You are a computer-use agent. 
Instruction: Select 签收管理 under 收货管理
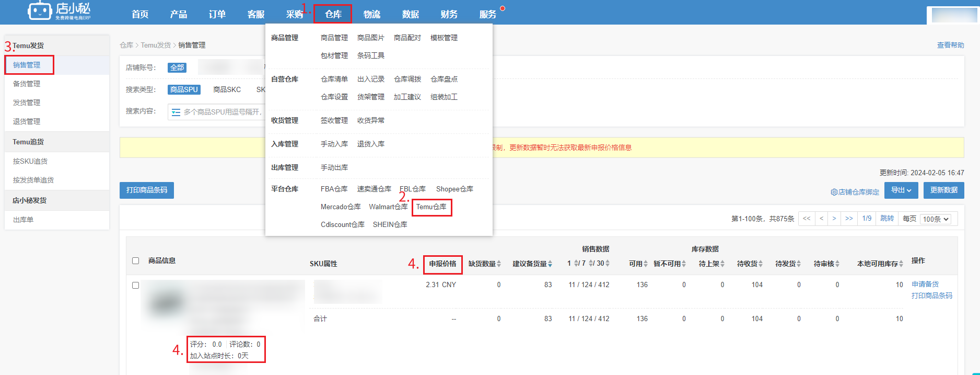pos(334,121)
